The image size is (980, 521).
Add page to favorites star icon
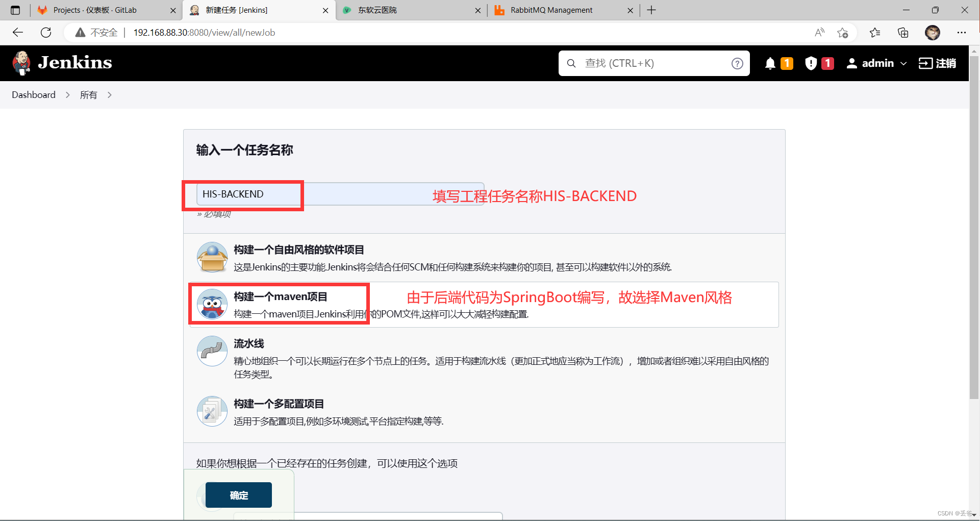pos(842,33)
